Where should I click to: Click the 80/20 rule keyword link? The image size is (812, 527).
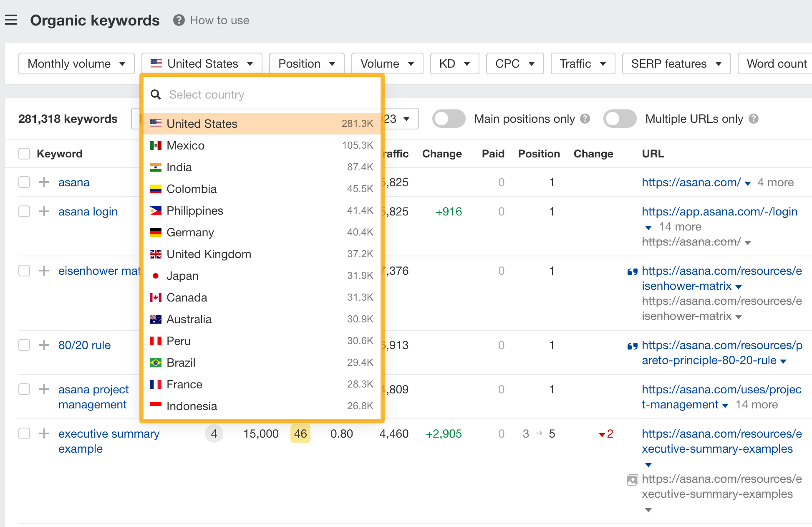tap(84, 345)
